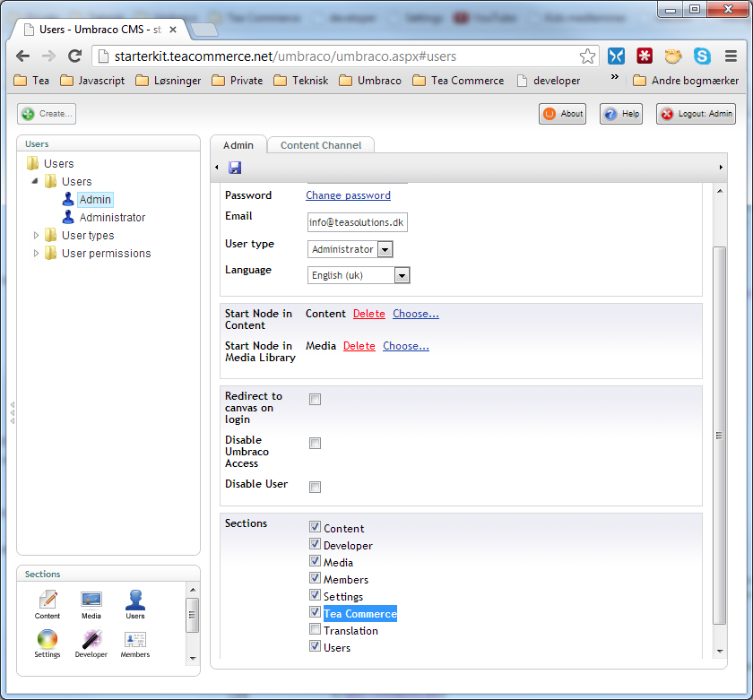This screenshot has width=753, height=700.
Task: Click the orange cloud extension icon
Action: (673, 56)
